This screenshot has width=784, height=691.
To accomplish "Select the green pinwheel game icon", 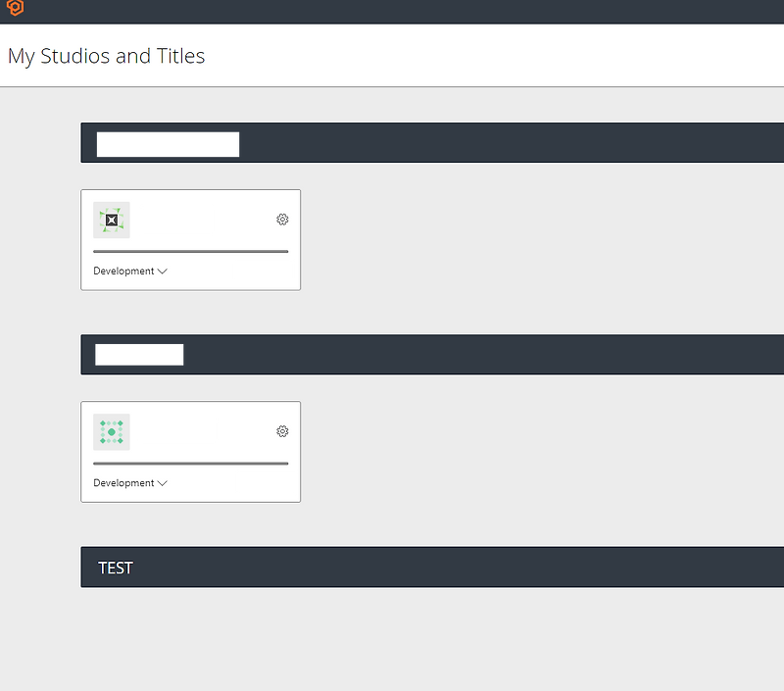I will tap(111, 220).
